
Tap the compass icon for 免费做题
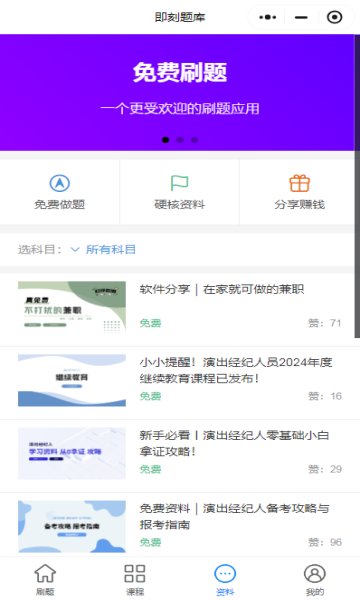click(x=60, y=183)
